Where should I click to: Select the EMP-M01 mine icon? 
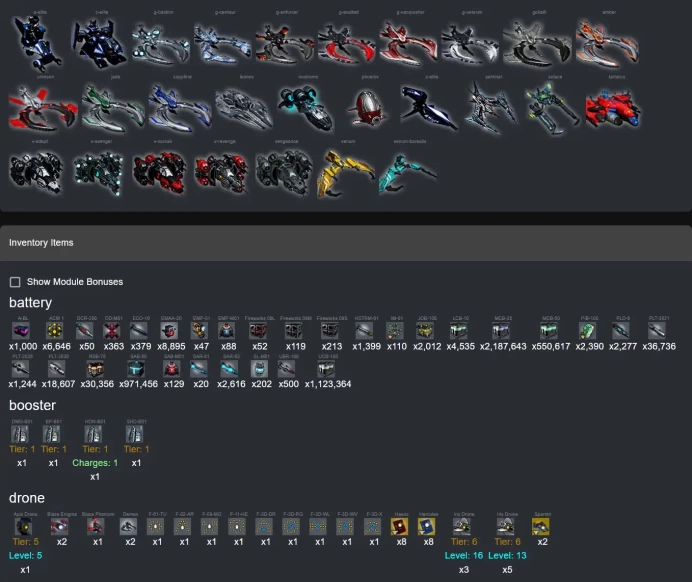click(226, 330)
